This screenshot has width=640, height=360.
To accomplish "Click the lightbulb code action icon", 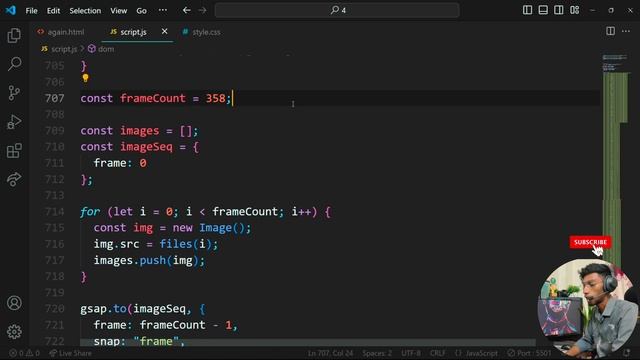I will tap(85, 78).
